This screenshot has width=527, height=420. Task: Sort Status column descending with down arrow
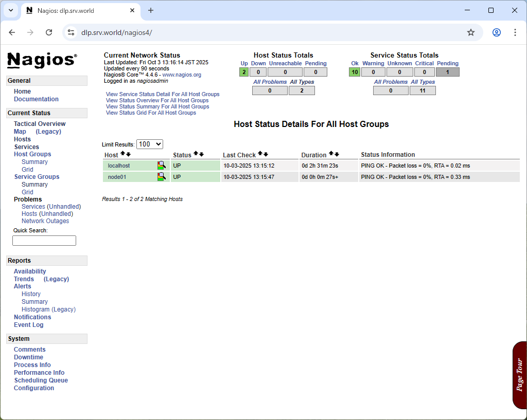[201, 154]
